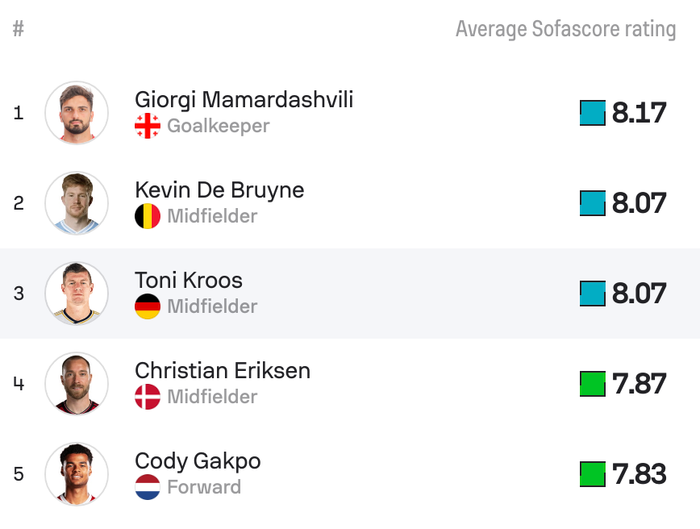Open Kevin De Bruyne's profile photo

point(77,203)
